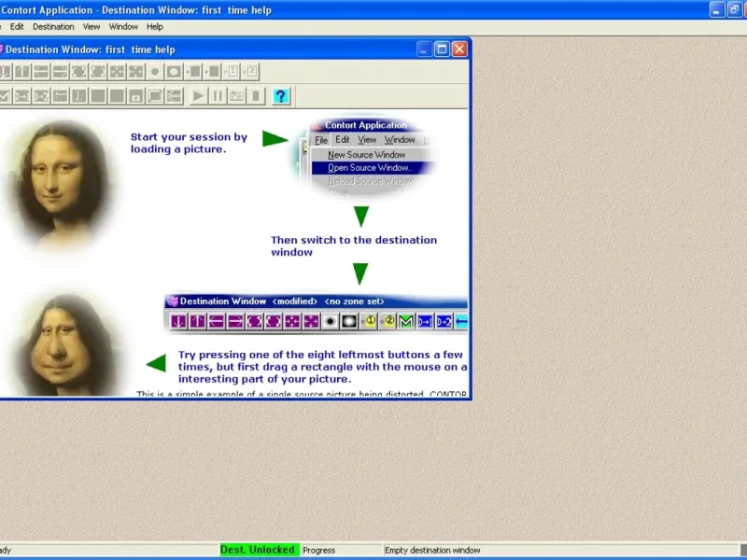Click the greyed-out M-shaped toolbar button

tap(5, 96)
